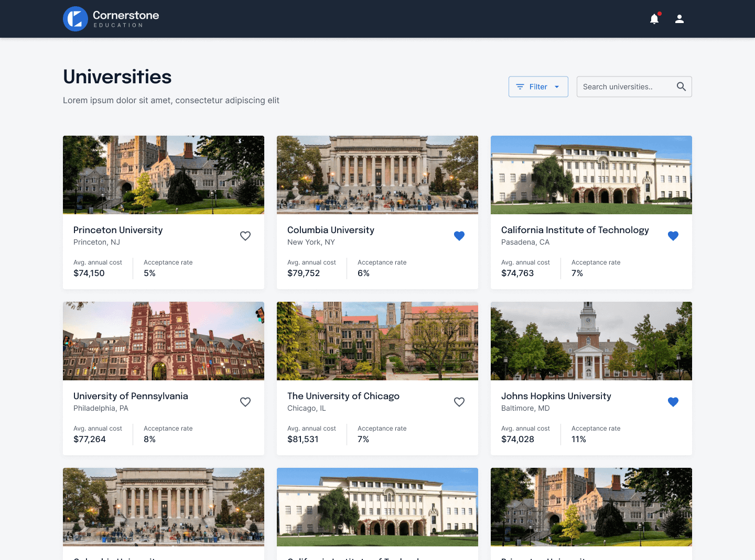Viewport: 755px width, 560px height.
Task: Open Johns Hopkins University title
Action: (556, 396)
